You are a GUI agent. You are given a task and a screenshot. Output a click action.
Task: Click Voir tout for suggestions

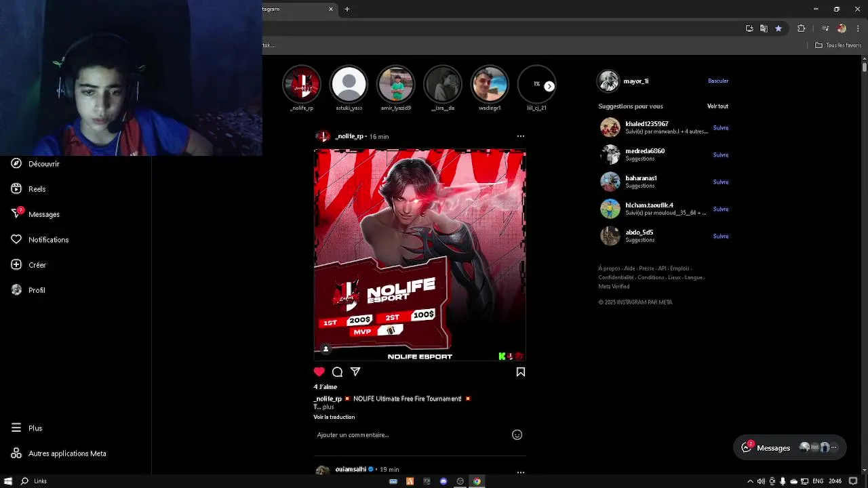717,106
